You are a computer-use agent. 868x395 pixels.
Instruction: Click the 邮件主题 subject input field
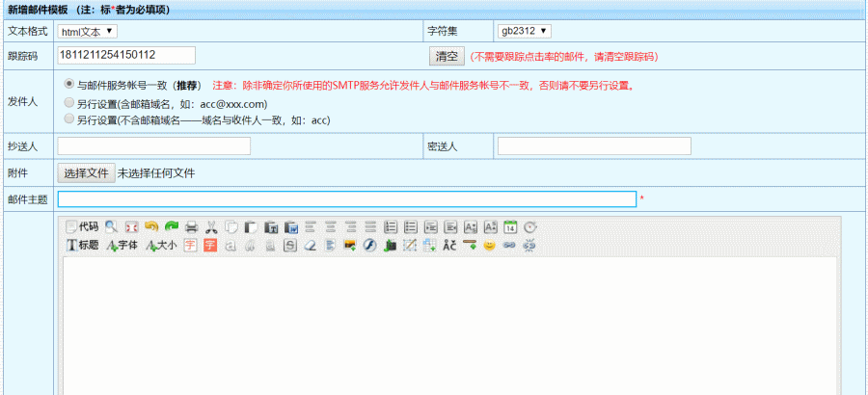pyautogui.click(x=346, y=199)
